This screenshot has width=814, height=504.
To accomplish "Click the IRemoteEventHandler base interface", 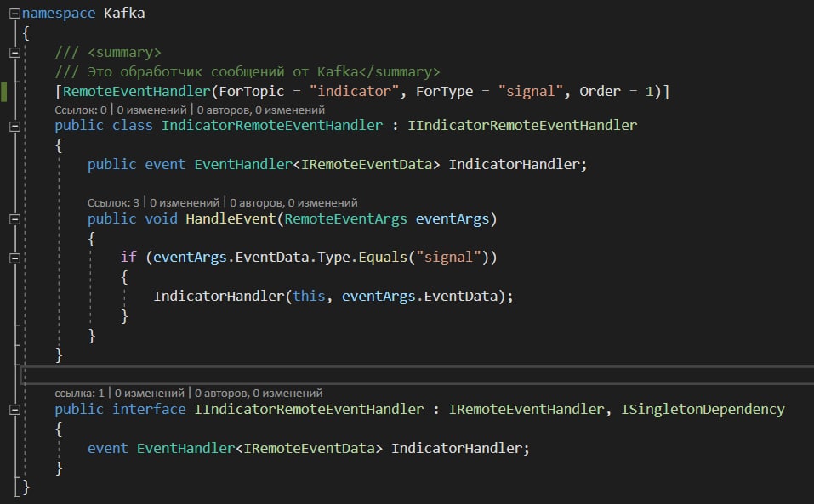I will coord(527,409).
